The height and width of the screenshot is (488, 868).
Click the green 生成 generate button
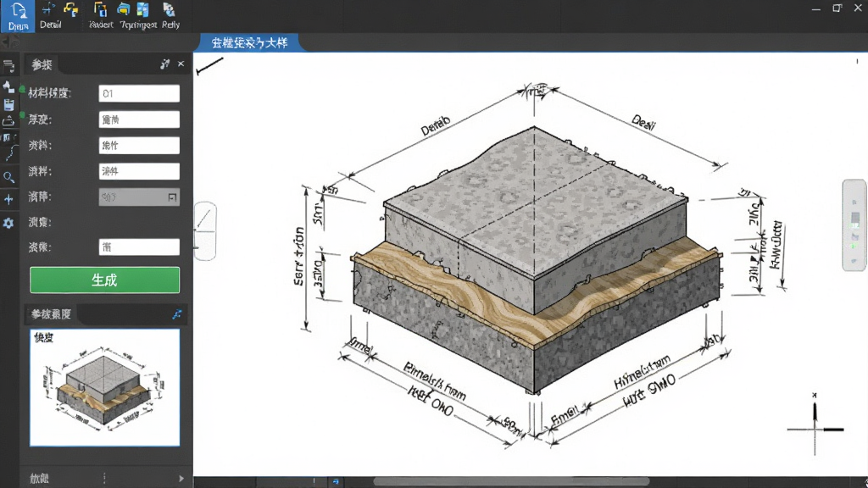(104, 280)
